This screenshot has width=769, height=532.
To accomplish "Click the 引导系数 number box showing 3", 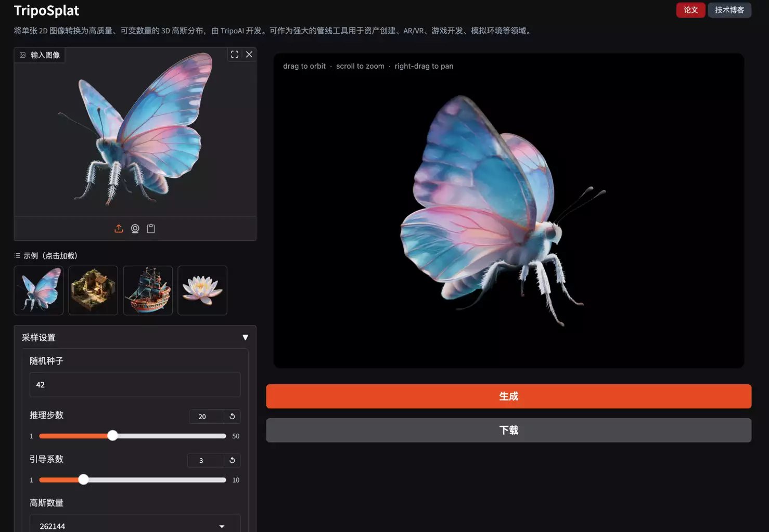I will [205, 460].
